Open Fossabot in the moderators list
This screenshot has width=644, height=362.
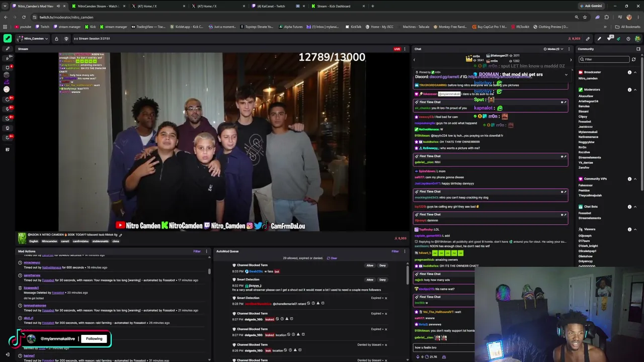pos(585,121)
